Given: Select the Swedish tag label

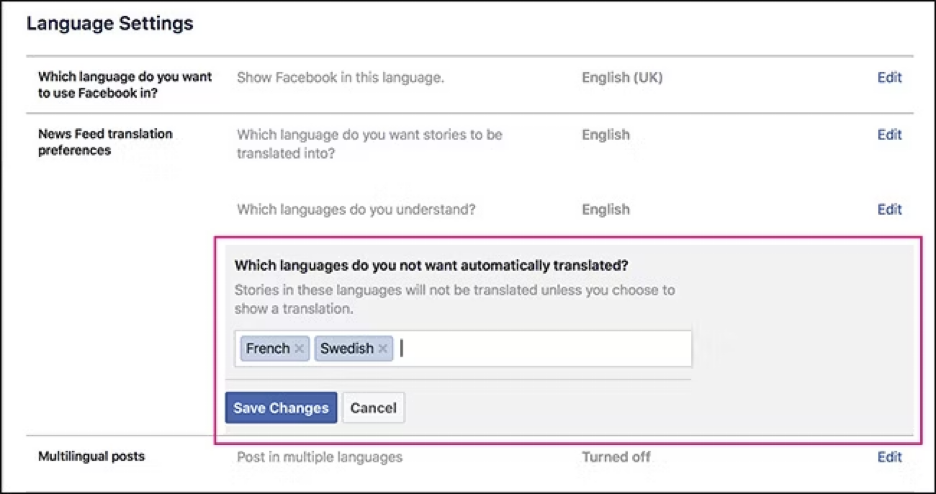Looking at the screenshot, I should (346, 349).
